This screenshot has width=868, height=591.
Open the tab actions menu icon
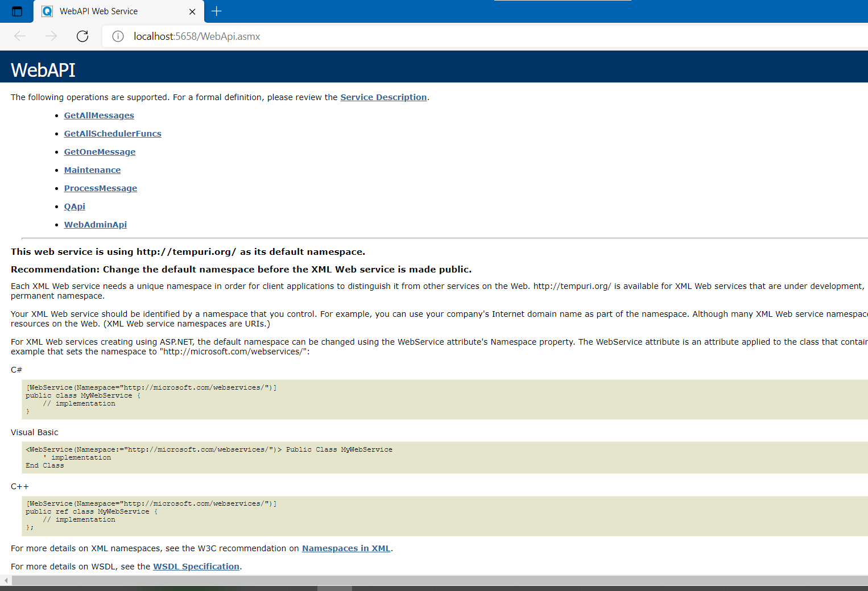17,11
